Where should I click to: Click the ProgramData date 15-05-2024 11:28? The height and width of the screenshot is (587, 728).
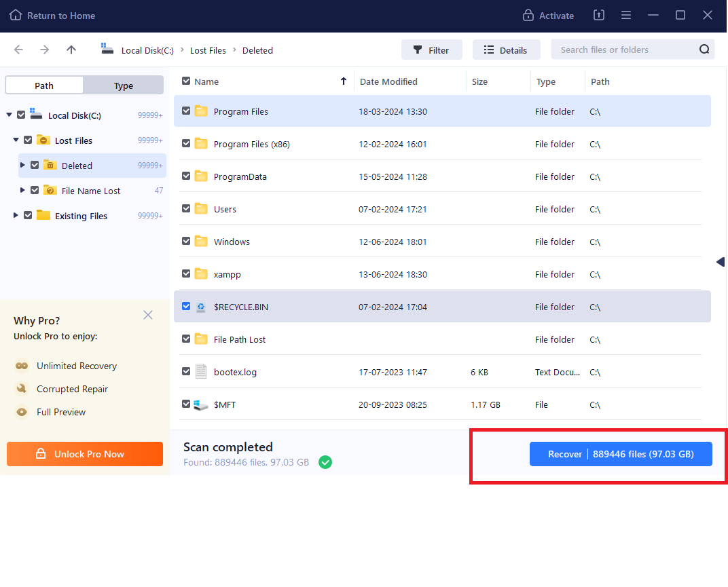click(x=393, y=176)
